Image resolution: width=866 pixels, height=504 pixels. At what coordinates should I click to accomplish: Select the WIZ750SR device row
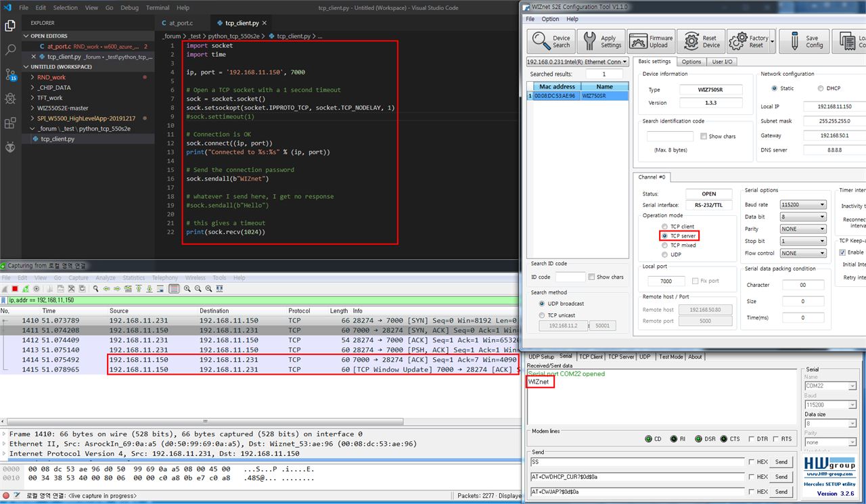click(x=578, y=96)
